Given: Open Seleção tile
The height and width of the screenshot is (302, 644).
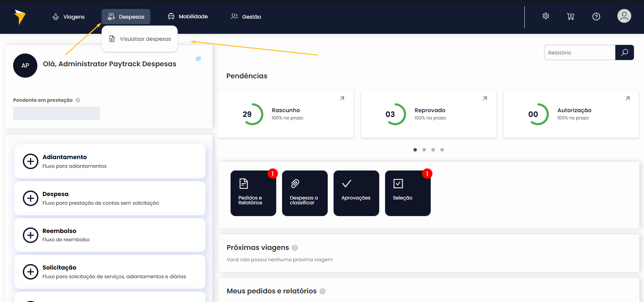Looking at the screenshot, I should [408, 193].
